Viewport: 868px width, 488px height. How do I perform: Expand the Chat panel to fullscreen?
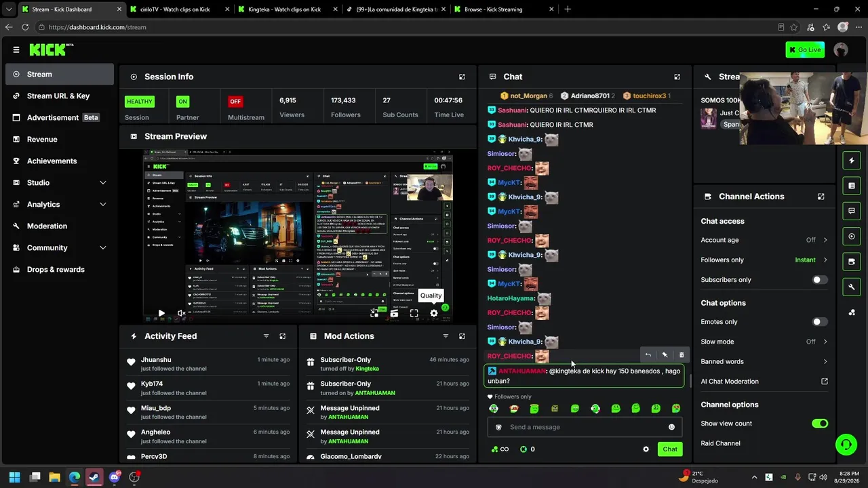[x=677, y=77]
